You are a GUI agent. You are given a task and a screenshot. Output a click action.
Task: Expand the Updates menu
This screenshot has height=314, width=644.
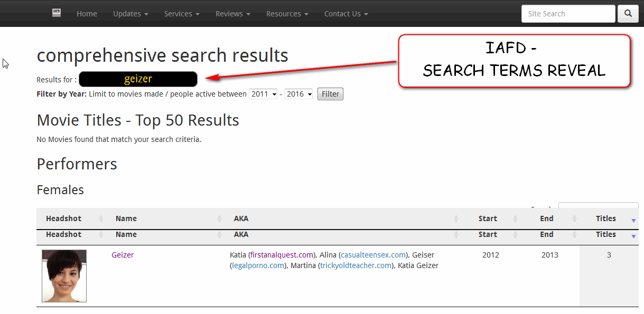(x=130, y=14)
